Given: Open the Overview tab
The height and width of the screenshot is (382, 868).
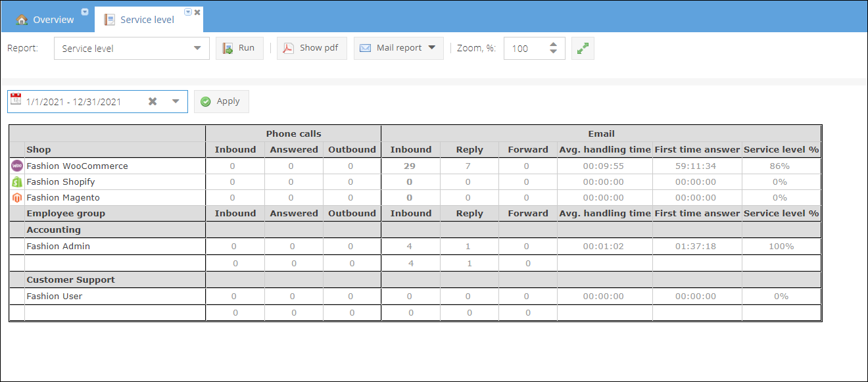Looking at the screenshot, I should click(x=46, y=20).
